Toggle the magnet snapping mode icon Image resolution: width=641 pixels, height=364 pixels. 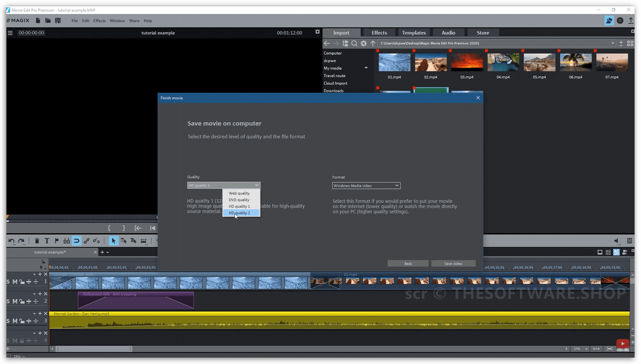(x=76, y=241)
